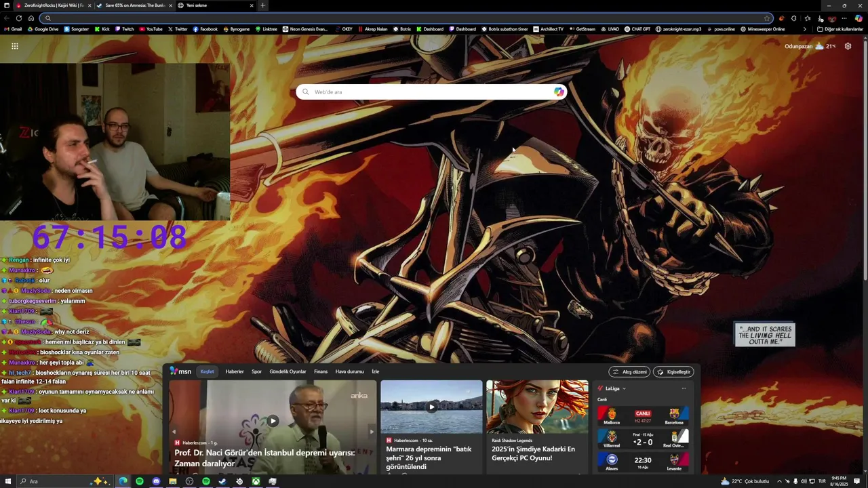Open Gmail bookmark

pos(13,29)
